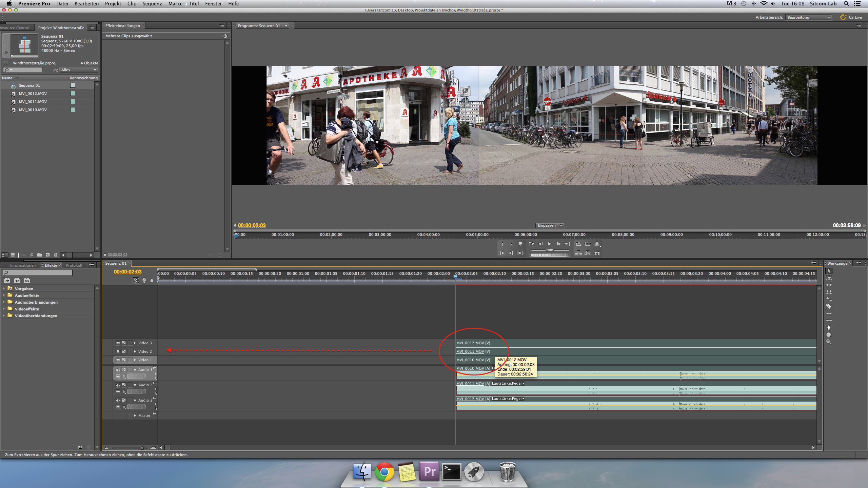Image resolution: width=868 pixels, height=488 pixels.
Task: Open the Sequenz menu
Action: point(152,4)
